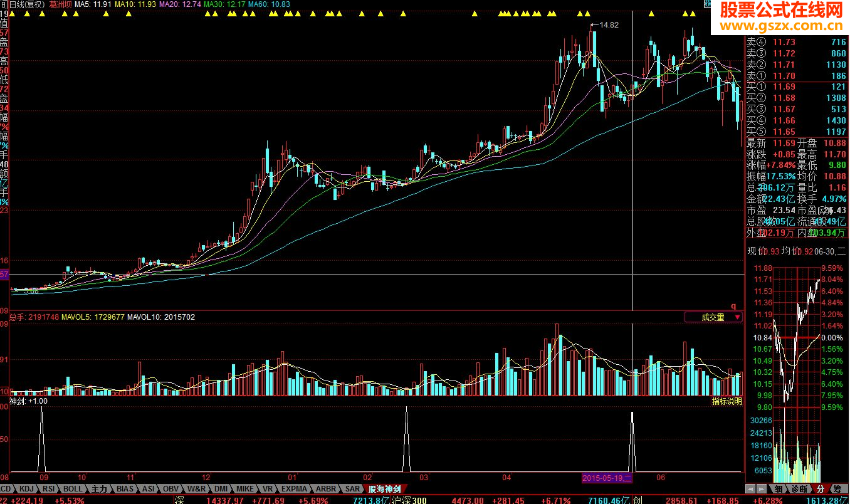
Task: Click the MA30: 12.17 legend value
Action: [224, 4]
